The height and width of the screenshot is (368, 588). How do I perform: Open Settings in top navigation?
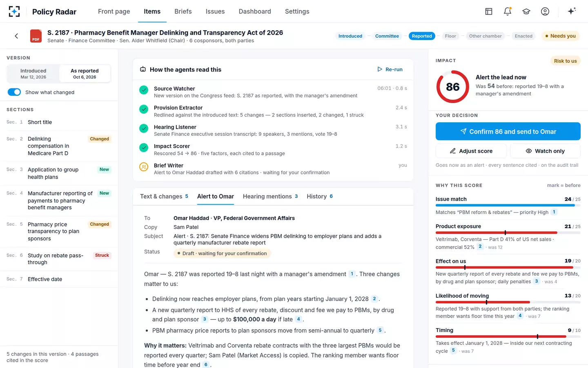(x=297, y=11)
